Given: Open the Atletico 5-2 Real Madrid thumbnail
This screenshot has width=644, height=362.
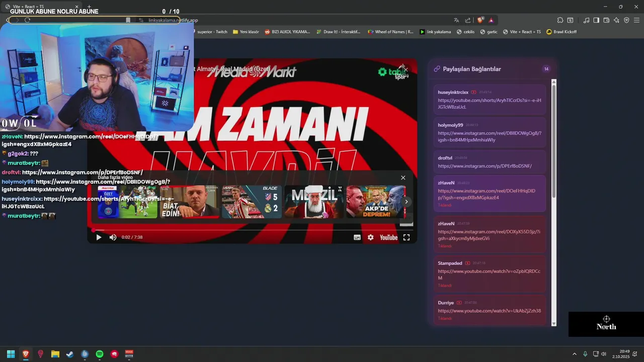Looking at the screenshot, I should tap(252, 202).
